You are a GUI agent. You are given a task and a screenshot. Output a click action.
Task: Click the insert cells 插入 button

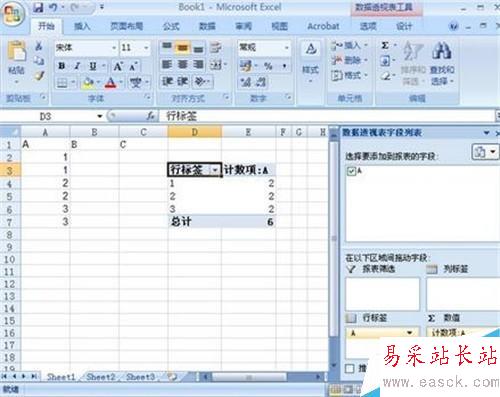click(x=349, y=45)
